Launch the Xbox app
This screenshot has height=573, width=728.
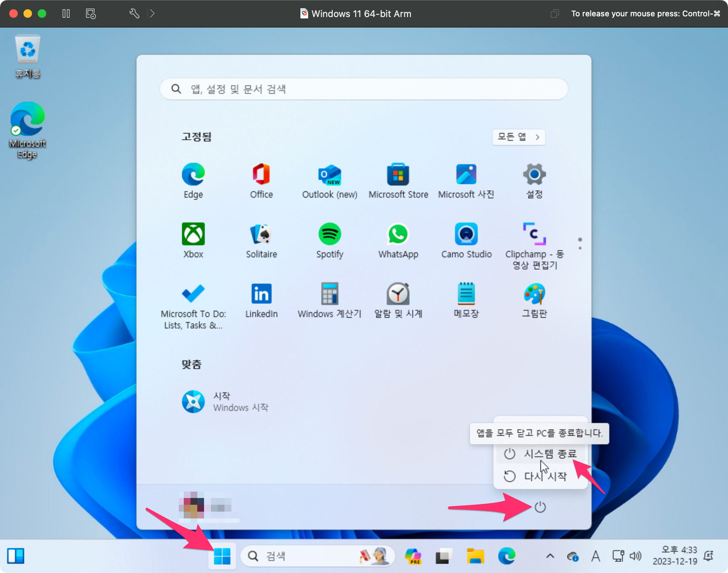[x=193, y=241]
